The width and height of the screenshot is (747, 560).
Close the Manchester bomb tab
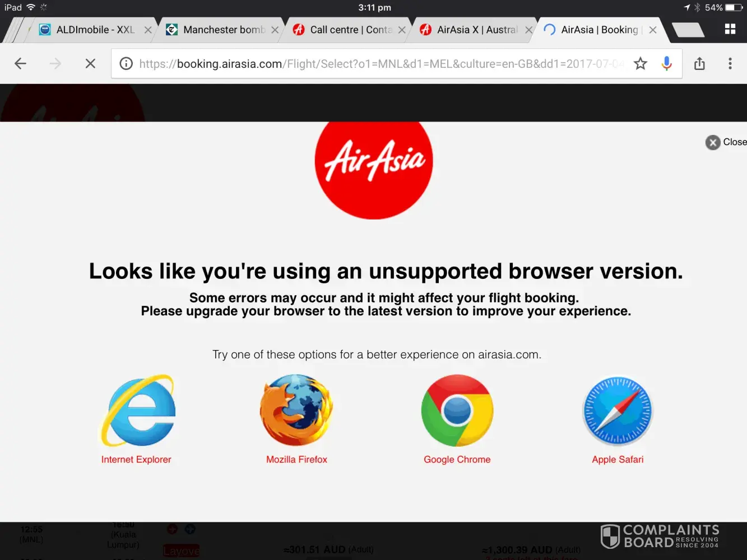(x=275, y=30)
